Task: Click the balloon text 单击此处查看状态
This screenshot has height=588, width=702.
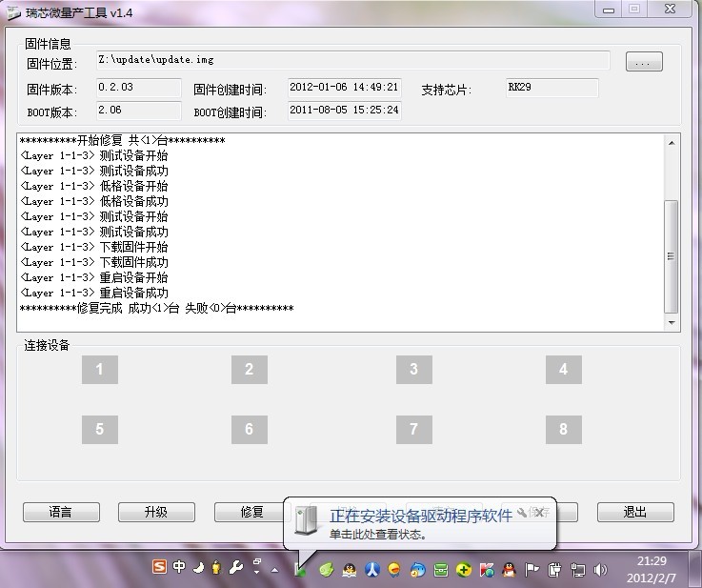Action: [378, 535]
